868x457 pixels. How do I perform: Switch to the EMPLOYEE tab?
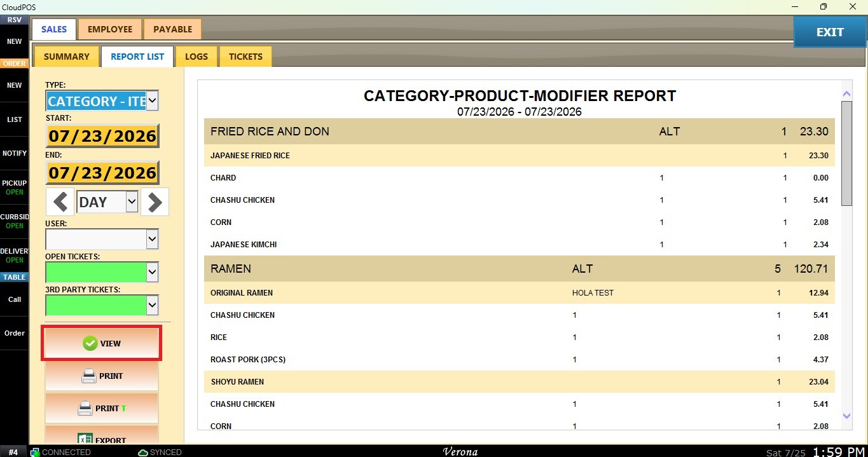coord(110,29)
